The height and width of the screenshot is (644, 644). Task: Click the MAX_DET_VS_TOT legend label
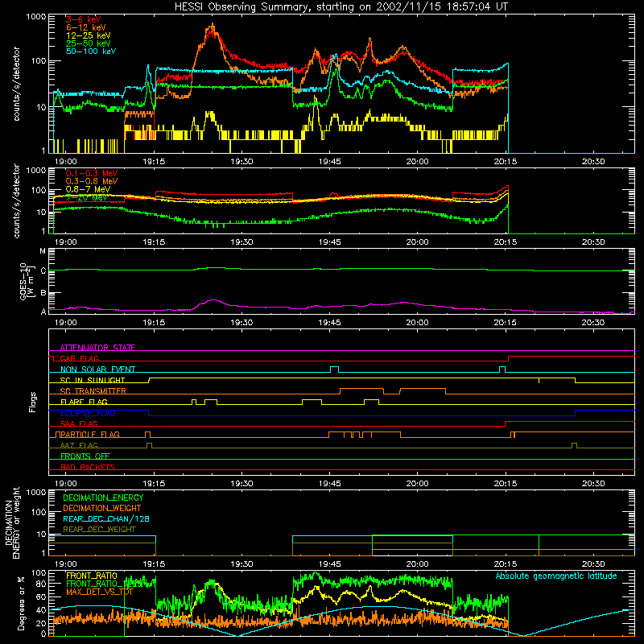click(100, 592)
